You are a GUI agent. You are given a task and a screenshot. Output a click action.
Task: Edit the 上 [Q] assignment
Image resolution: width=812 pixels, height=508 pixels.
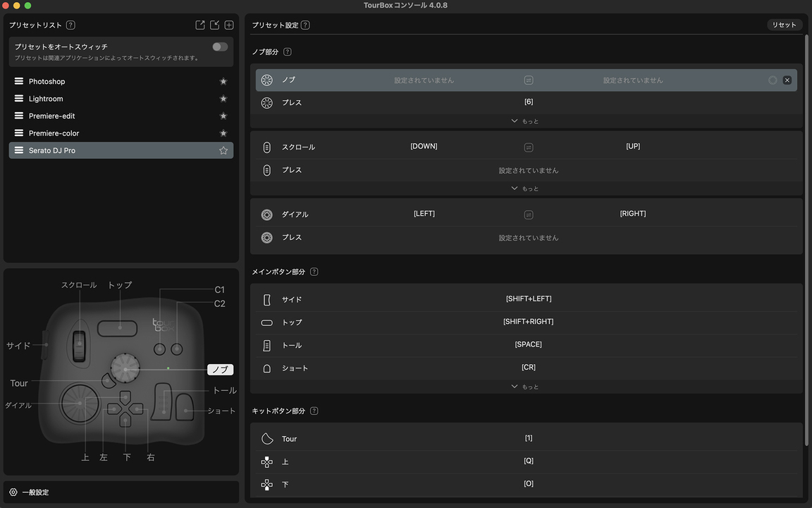pyautogui.click(x=528, y=461)
